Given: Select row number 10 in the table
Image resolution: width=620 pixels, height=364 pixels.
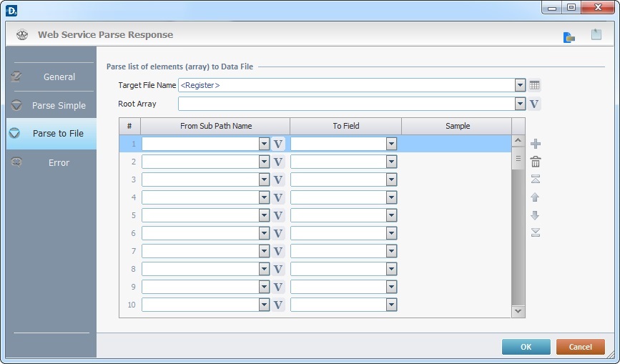Looking at the screenshot, I should tap(132, 305).
